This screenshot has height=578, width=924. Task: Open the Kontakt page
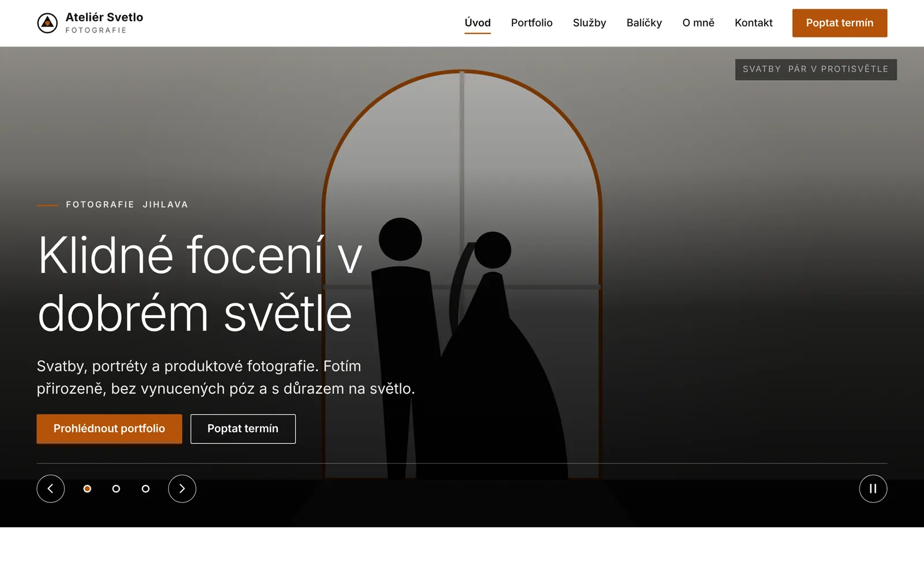(x=754, y=23)
